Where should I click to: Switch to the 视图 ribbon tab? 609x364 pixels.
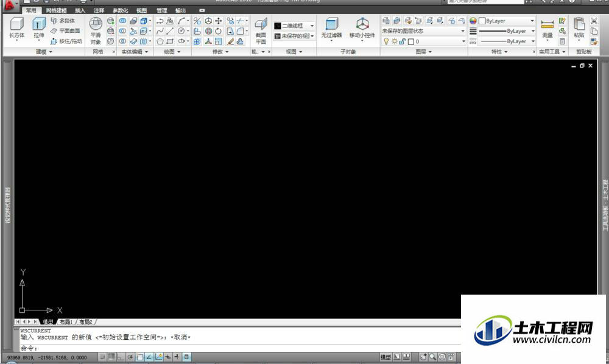[x=141, y=10]
